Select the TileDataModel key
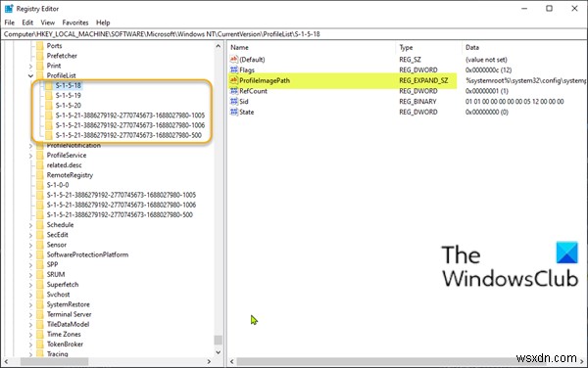The width and height of the screenshot is (588, 368). coord(68,324)
